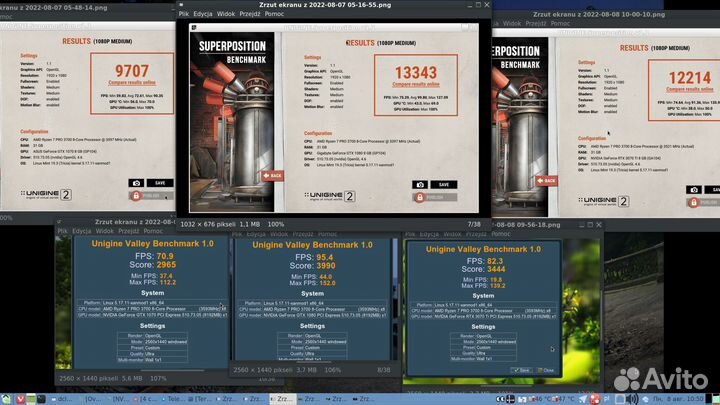
Task: Switch to the 'Tele...' Telegram taskbar entry
Action: coord(173,399)
